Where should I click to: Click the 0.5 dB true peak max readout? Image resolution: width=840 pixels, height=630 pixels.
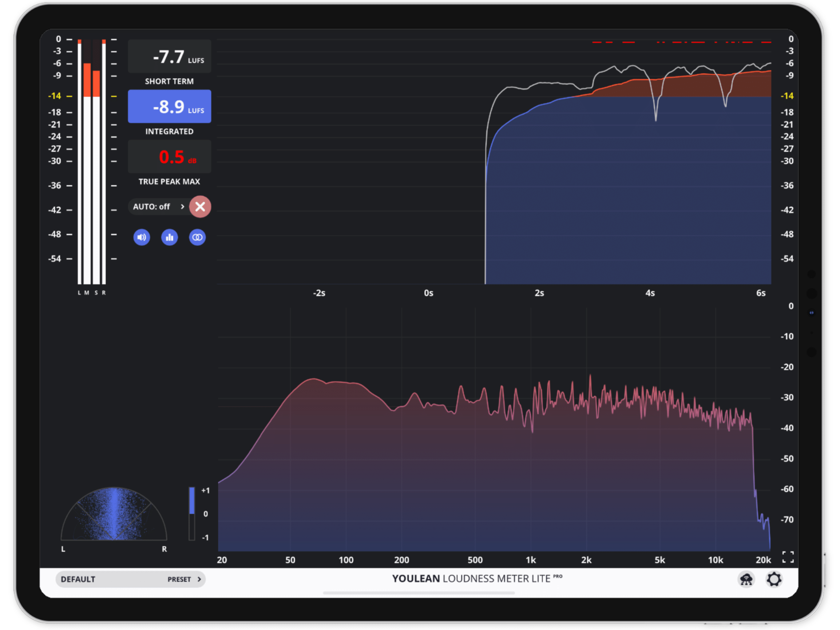169,157
